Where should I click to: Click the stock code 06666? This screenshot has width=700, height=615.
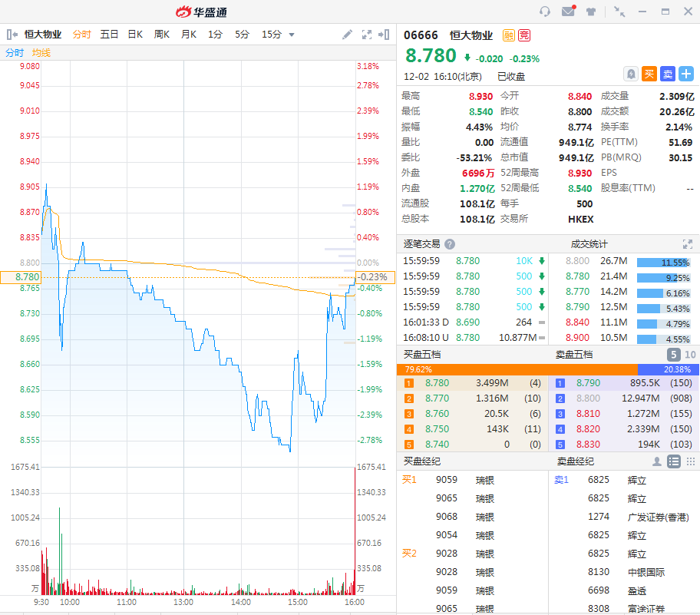point(421,35)
